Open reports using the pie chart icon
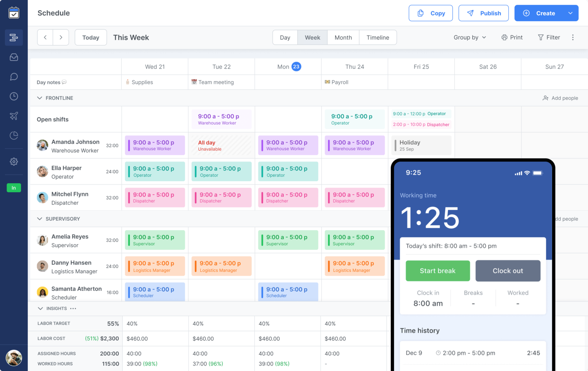Viewport: 588px width, 371px height. click(13, 135)
